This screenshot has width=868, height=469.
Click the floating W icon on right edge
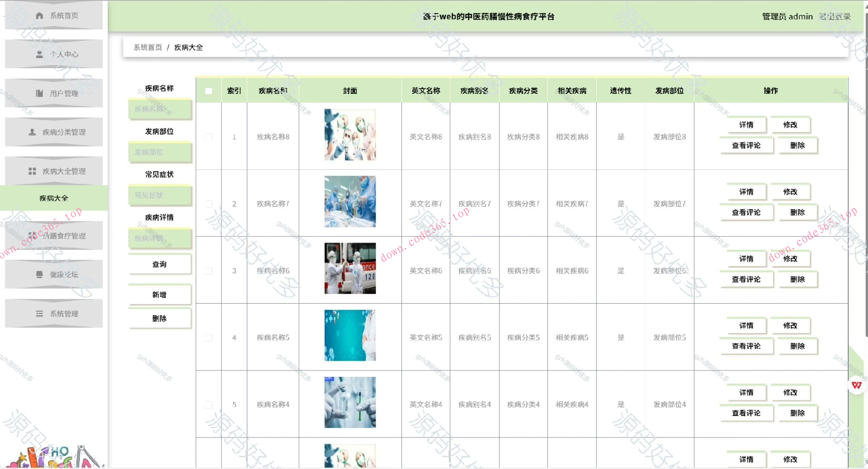tap(856, 385)
